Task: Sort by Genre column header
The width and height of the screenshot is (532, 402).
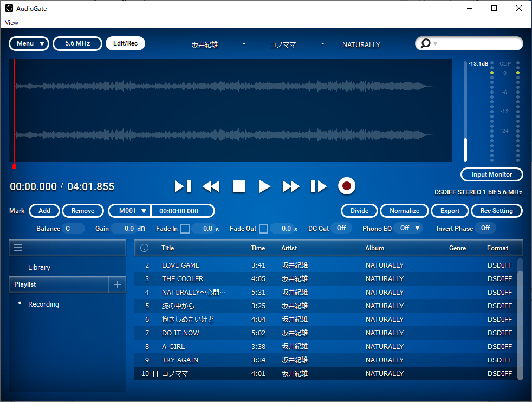Action: pyautogui.click(x=457, y=248)
